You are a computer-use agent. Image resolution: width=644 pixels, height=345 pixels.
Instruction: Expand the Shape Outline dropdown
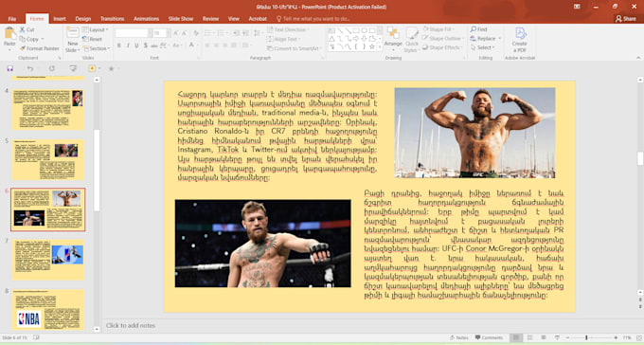pos(443,38)
